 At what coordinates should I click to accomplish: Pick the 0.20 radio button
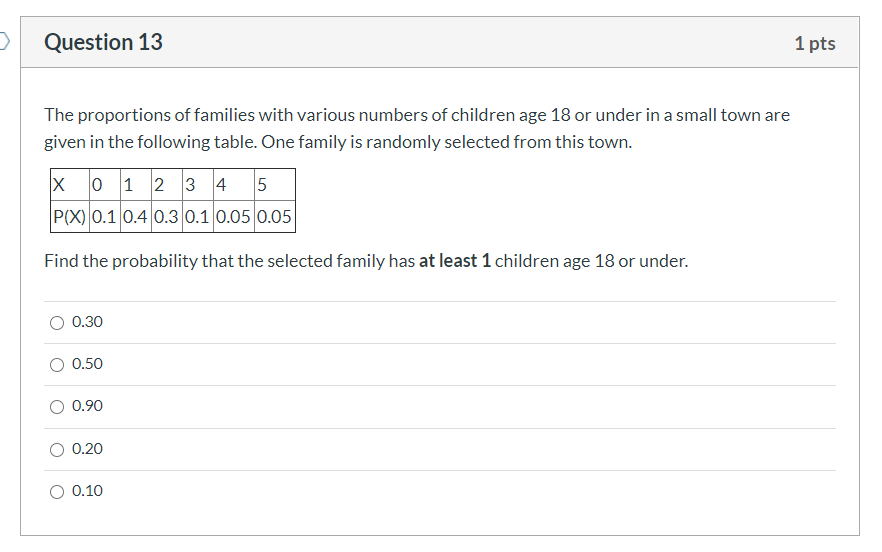(57, 450)
